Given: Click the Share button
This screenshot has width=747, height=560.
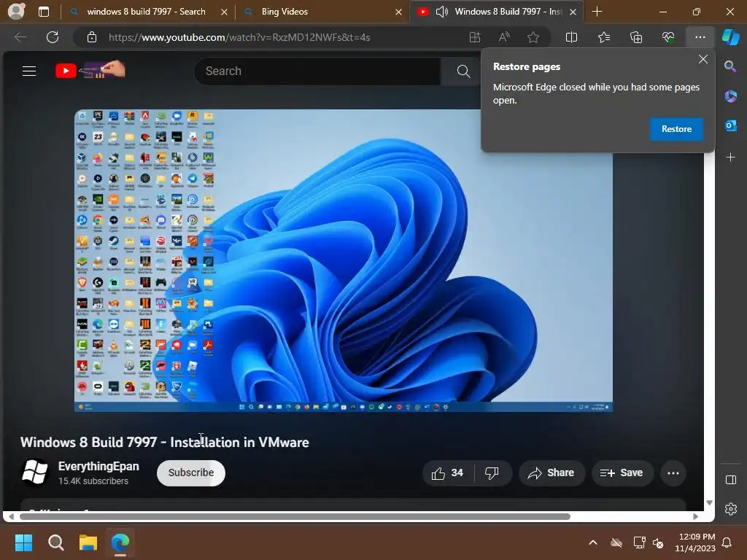Looking at the screenshot, I should point(551,472).
